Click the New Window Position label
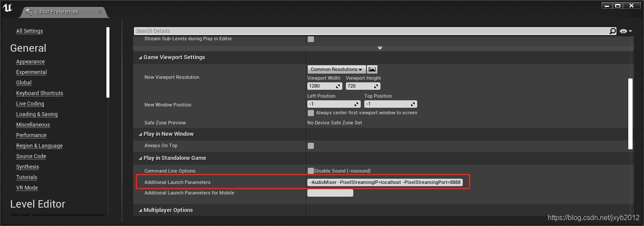The width and height of the screenshot is (644, 226). [168, 105]
